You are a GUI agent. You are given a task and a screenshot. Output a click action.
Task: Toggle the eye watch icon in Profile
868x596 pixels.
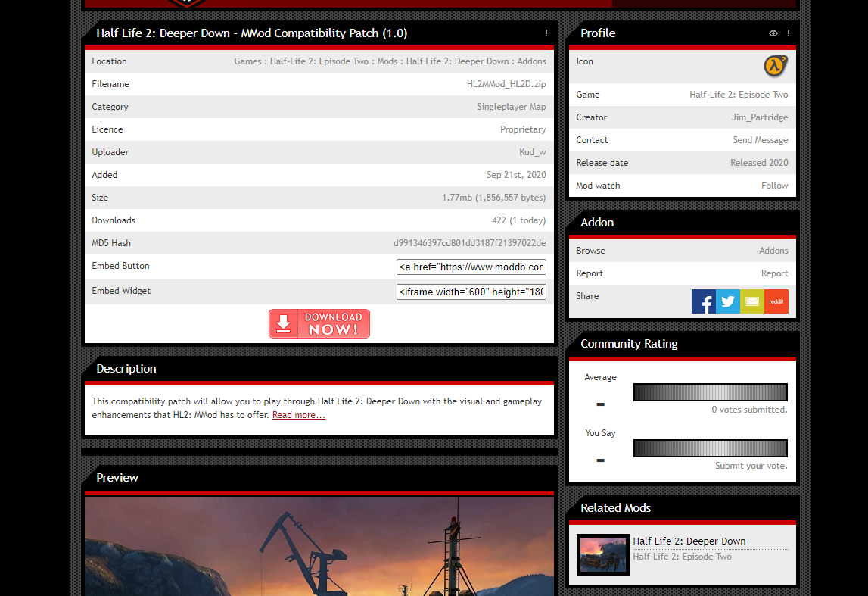click(773, 33)
